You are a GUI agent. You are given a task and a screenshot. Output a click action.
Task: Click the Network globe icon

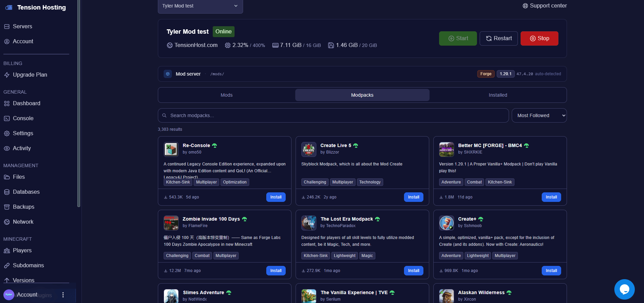pos(7,222)
